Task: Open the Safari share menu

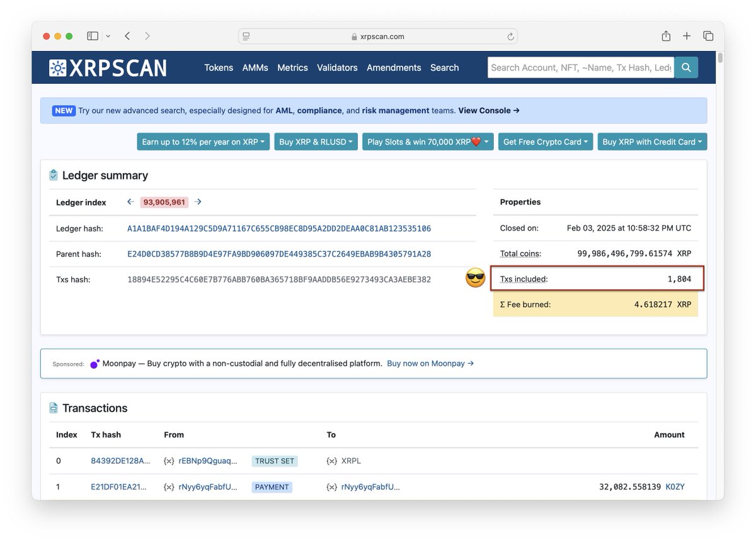Action: (666, 36)
